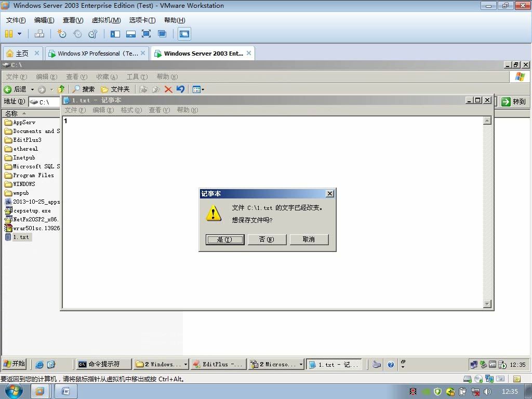Toggle the 文件夹 folders pane
Viewport: 532px width, 399px height.
(115, 89)
